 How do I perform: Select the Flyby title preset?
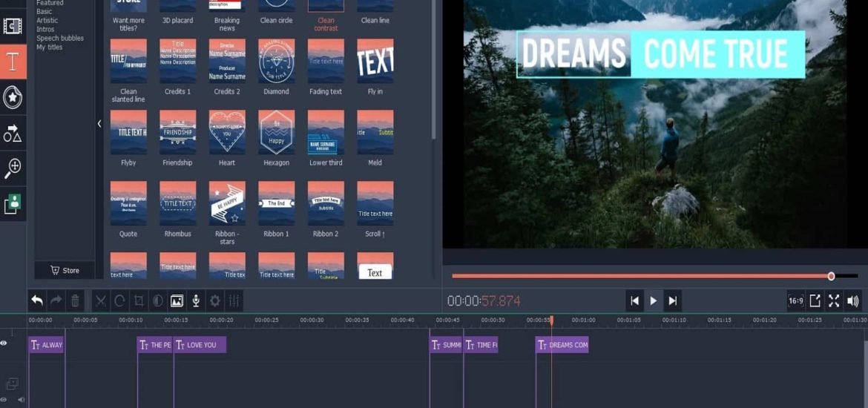pos(128,132)
